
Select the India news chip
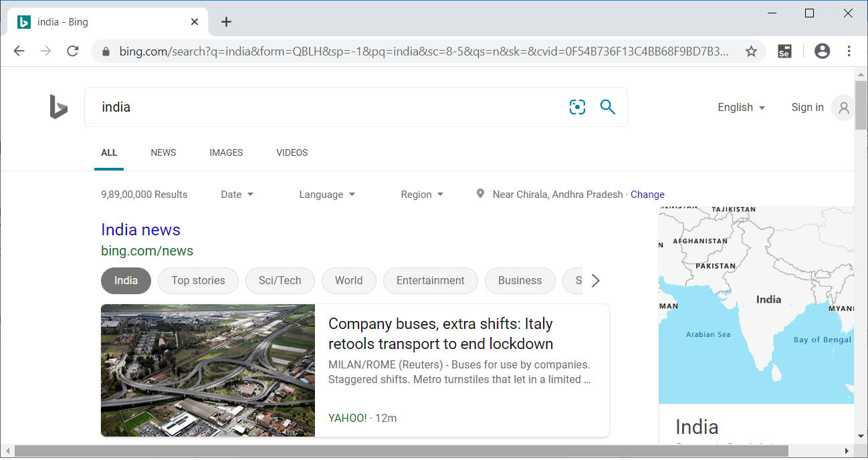click(126, 281)
